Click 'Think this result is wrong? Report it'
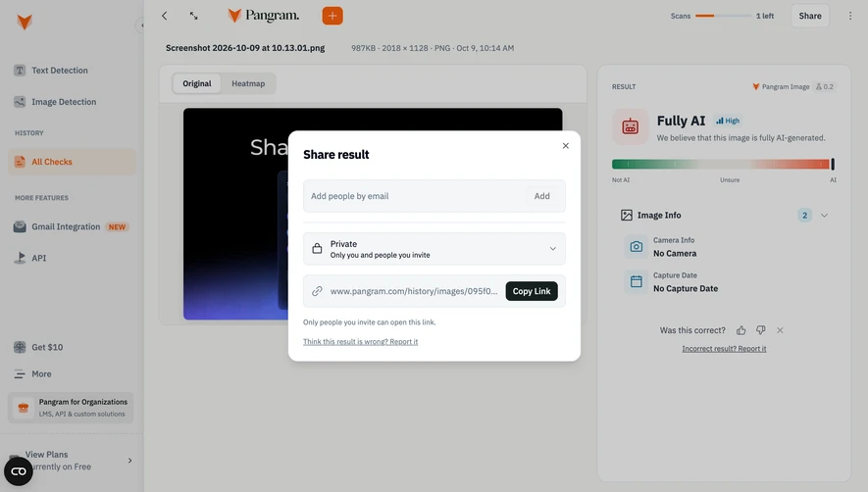868x492 pixels. [x=360, y=341]
